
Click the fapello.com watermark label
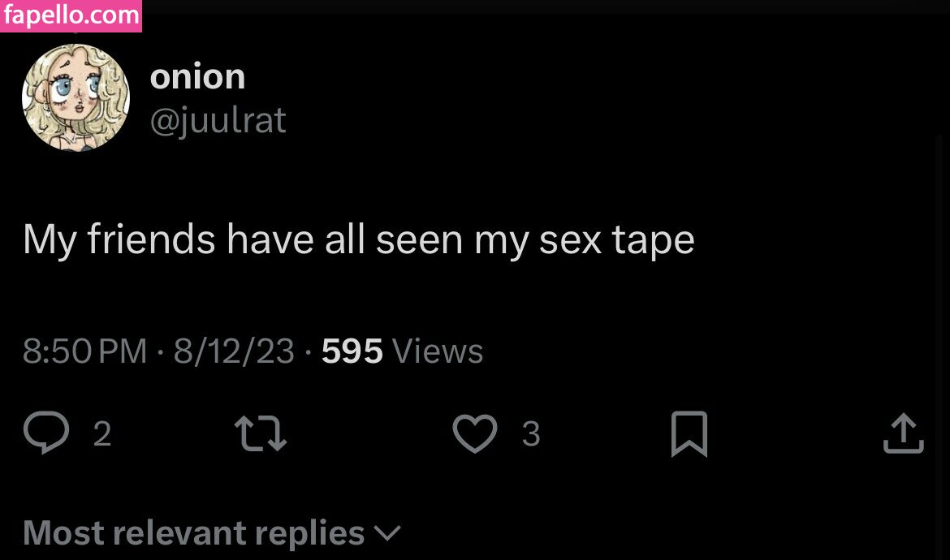71,15
